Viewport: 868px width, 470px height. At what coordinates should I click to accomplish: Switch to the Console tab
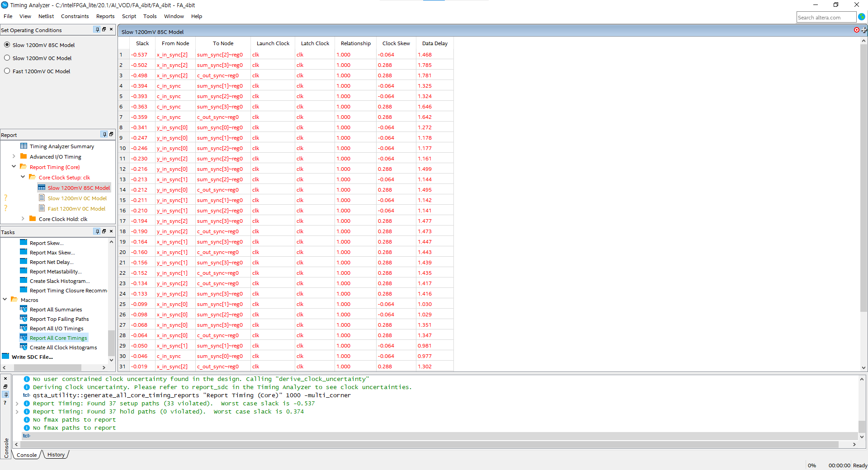(x=27, y=455)
